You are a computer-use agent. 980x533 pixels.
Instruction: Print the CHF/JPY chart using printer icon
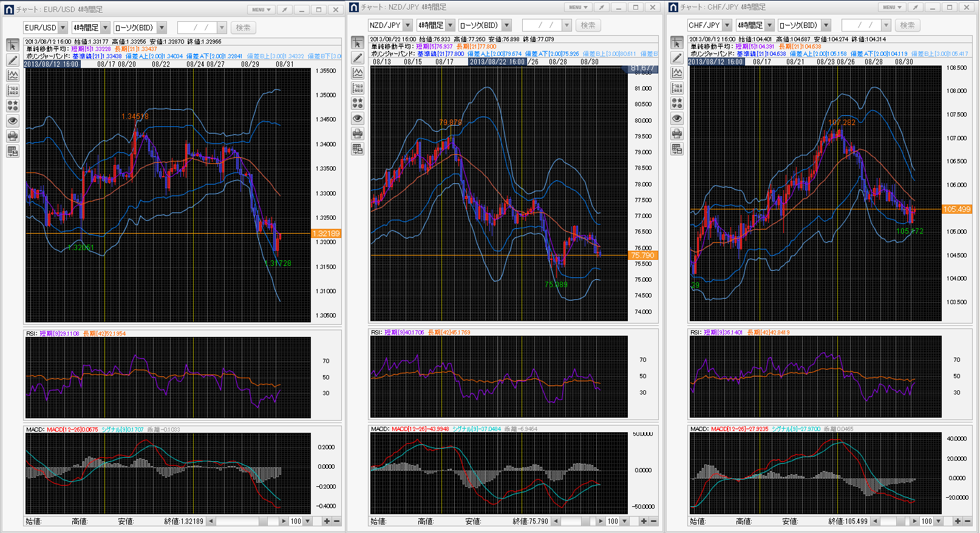(x=677, y=134)
